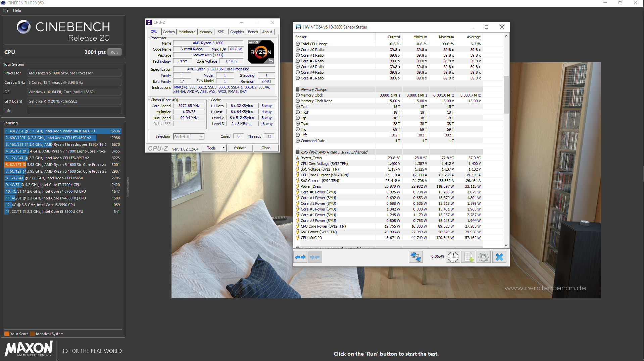Click the Processor field in Cinebench Your System
The height and width of the screenshot is (361, 644).
74,73
